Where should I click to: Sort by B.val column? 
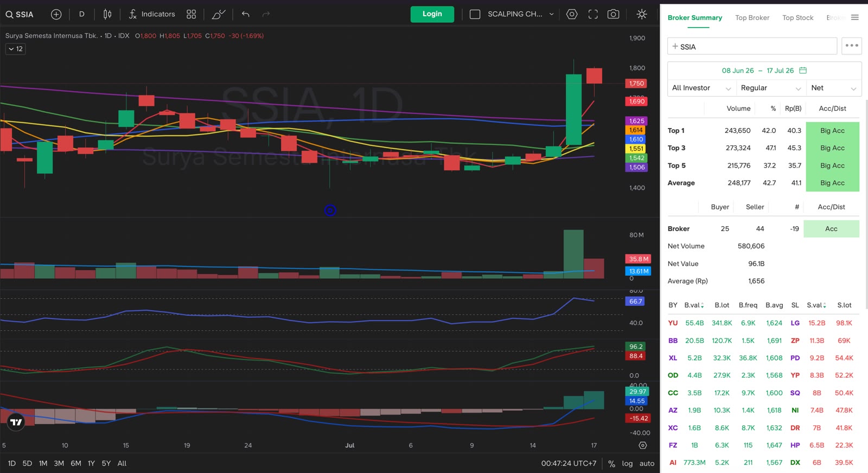coord(694,305)
